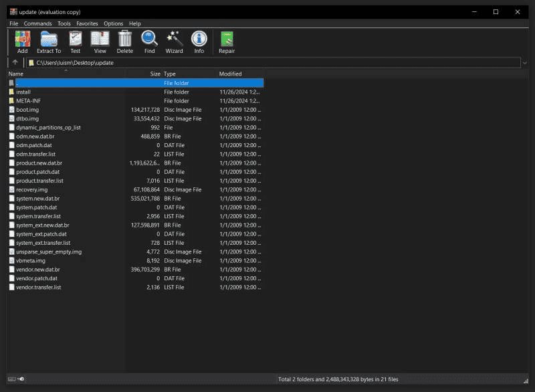Open the View file tool
535x392 pixels.
point(100,42)
